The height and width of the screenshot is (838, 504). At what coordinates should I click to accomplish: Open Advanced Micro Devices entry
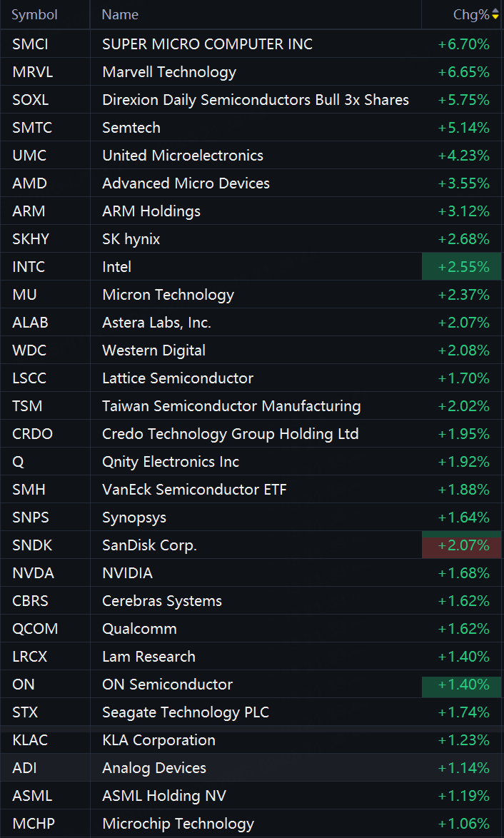pyautogui.click(x=252, y=183)
